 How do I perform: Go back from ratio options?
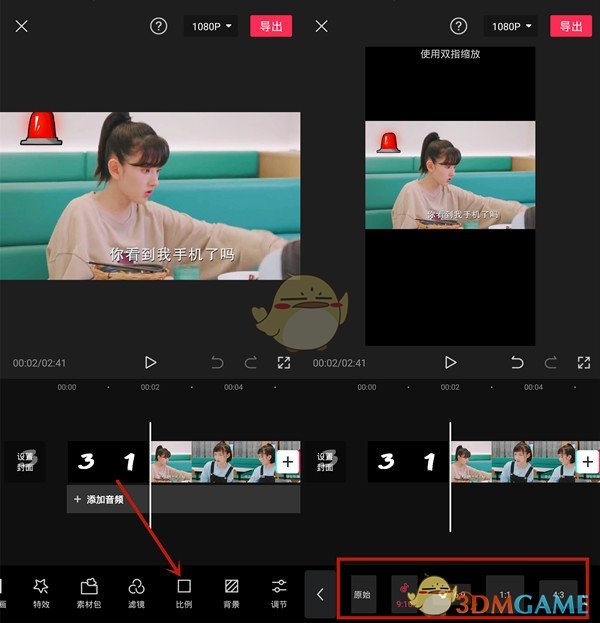click(x=320, y=594)
